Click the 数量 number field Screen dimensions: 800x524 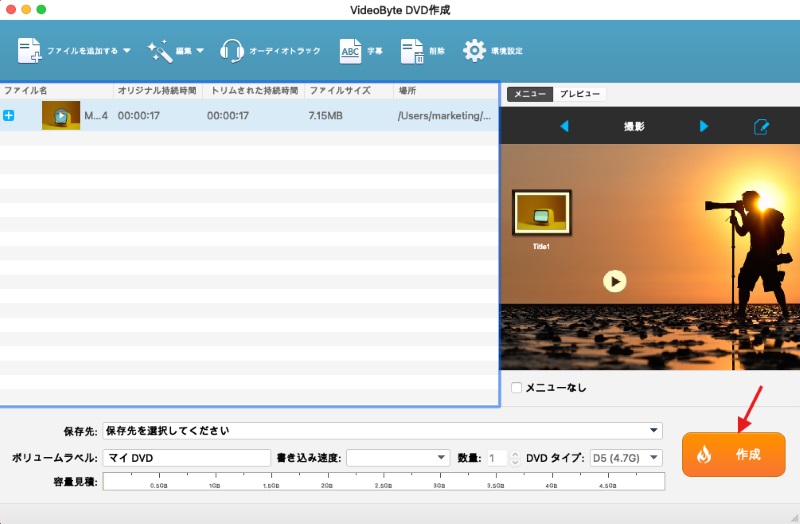(x=496, y=458)
